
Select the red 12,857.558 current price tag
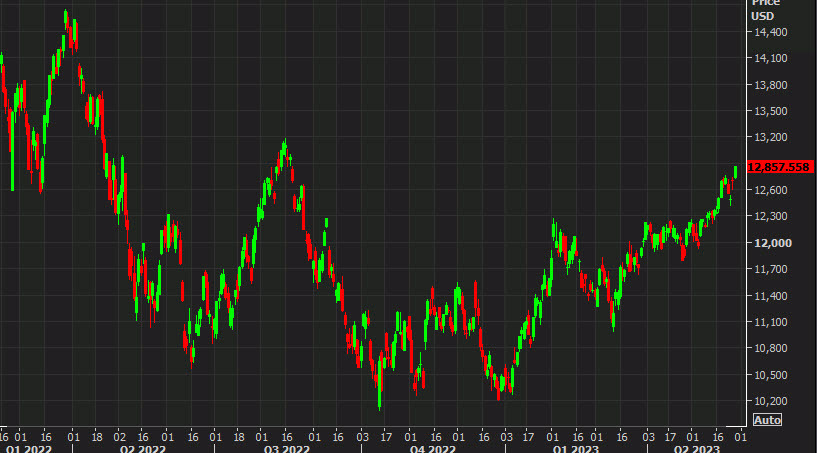click(779, 167)
